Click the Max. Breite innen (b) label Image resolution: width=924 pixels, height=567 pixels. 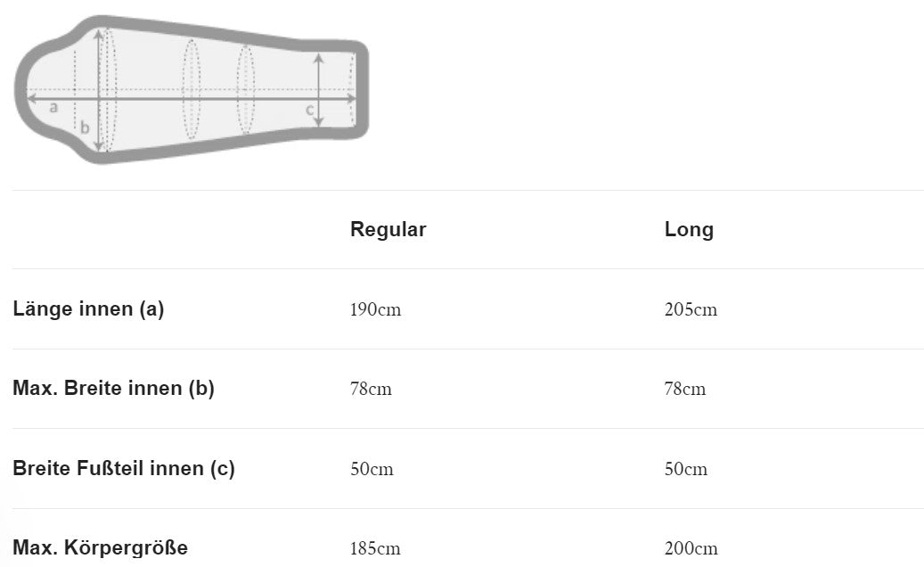pos(113,389)
